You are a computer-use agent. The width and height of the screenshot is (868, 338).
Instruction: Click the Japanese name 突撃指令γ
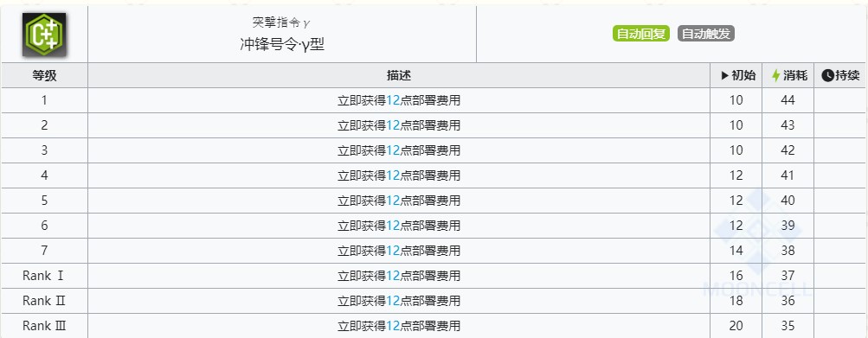[282, 22]
